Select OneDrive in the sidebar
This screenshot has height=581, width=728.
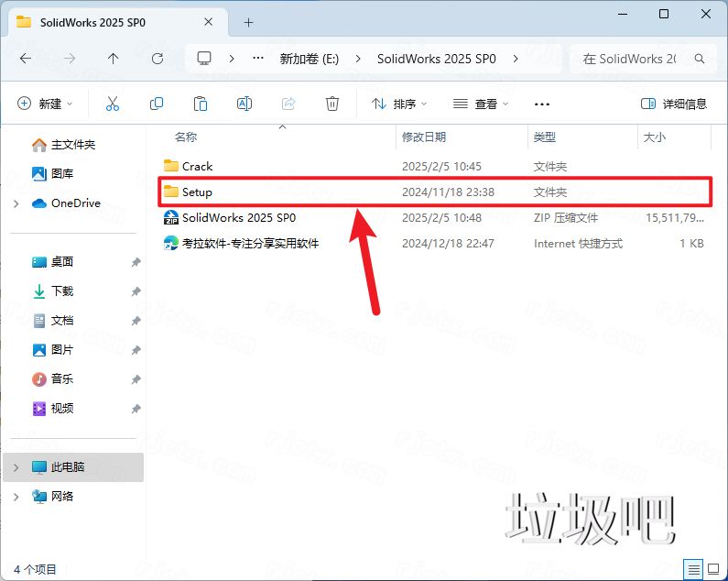point(65,203)
